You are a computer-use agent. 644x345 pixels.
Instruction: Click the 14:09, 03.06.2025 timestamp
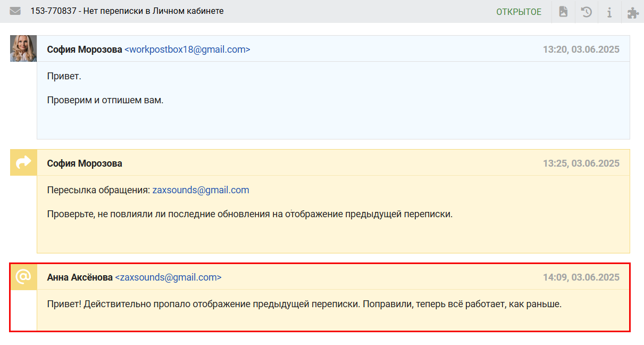click(581, 277)
